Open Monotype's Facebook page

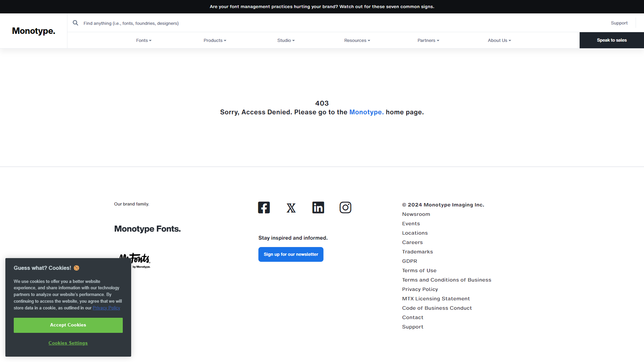coord(264,207)
